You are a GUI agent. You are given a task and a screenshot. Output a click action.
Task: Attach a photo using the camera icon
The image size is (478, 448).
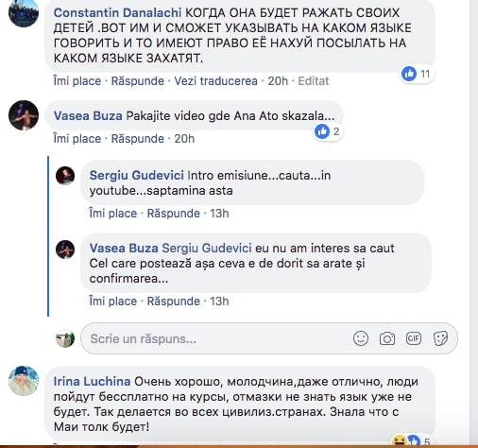[x=387, y=338]
